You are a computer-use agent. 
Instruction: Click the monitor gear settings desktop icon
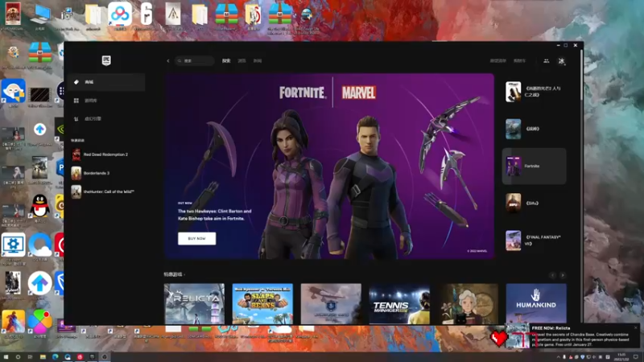(13, 247)
